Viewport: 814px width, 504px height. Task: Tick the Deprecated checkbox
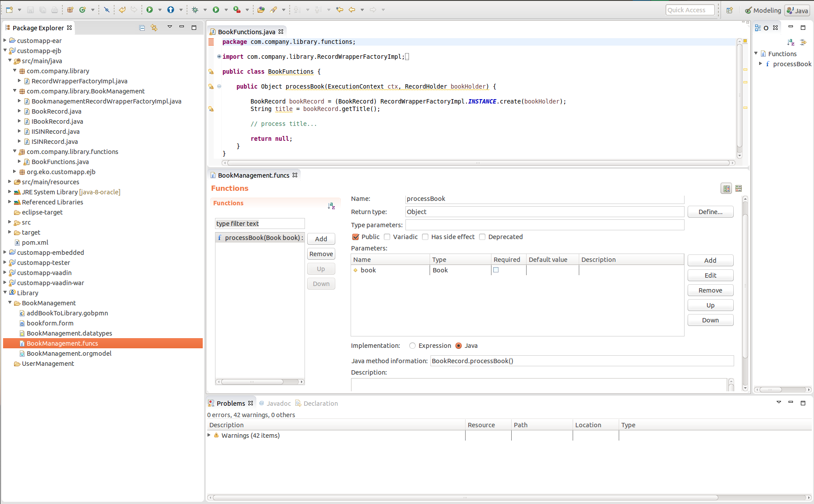tap(482, 237)
